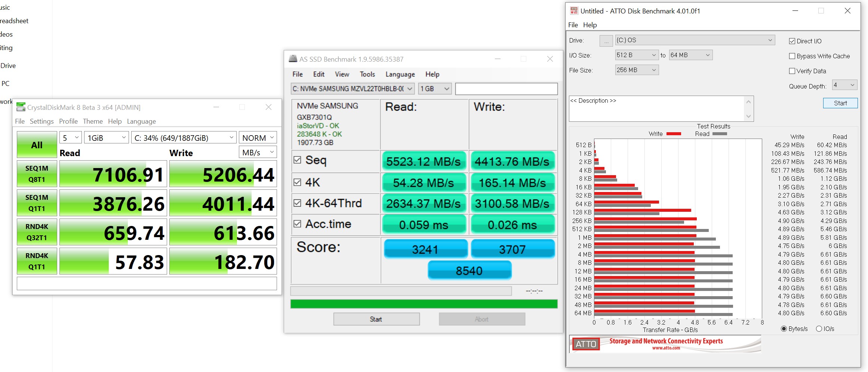This screenshot has width=868, height=372.
Task: Click the AS SSD Benchmark title bar icon
Action: coord(293,59)
